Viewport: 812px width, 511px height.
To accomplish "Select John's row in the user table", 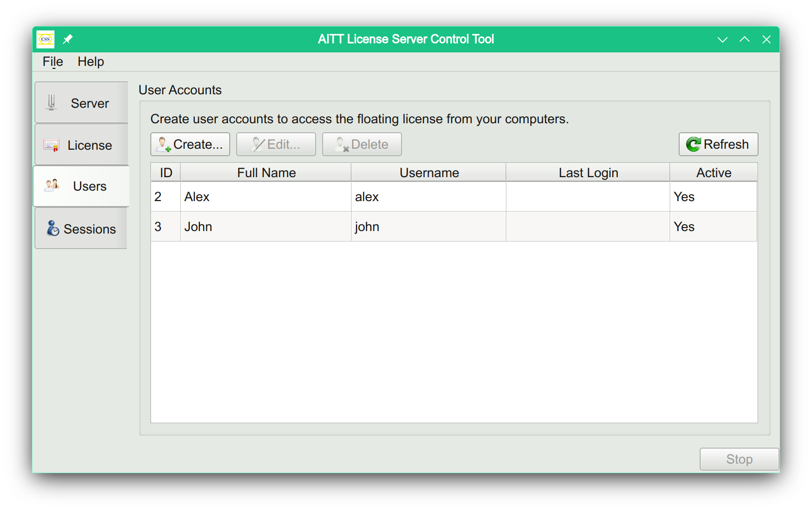I will (x=300, y=226).
